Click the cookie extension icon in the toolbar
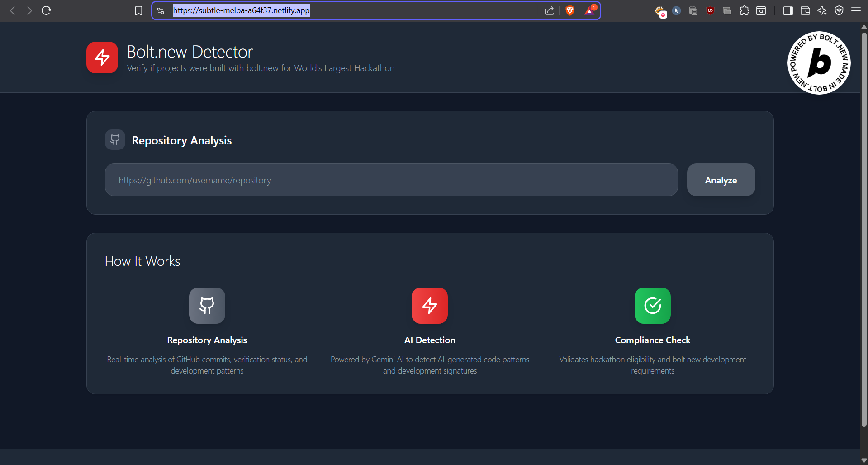The image size is (868, 465). (x=660, y=11)
